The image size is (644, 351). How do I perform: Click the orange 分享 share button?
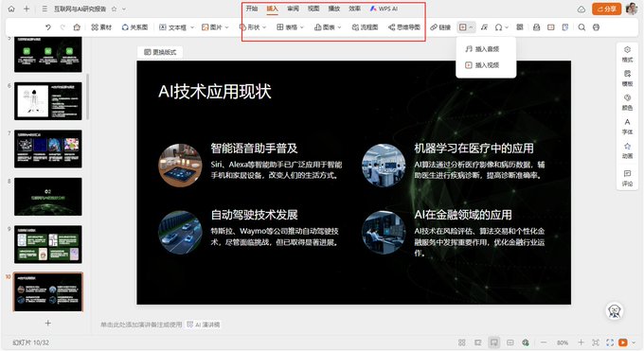tap(606, 9)
